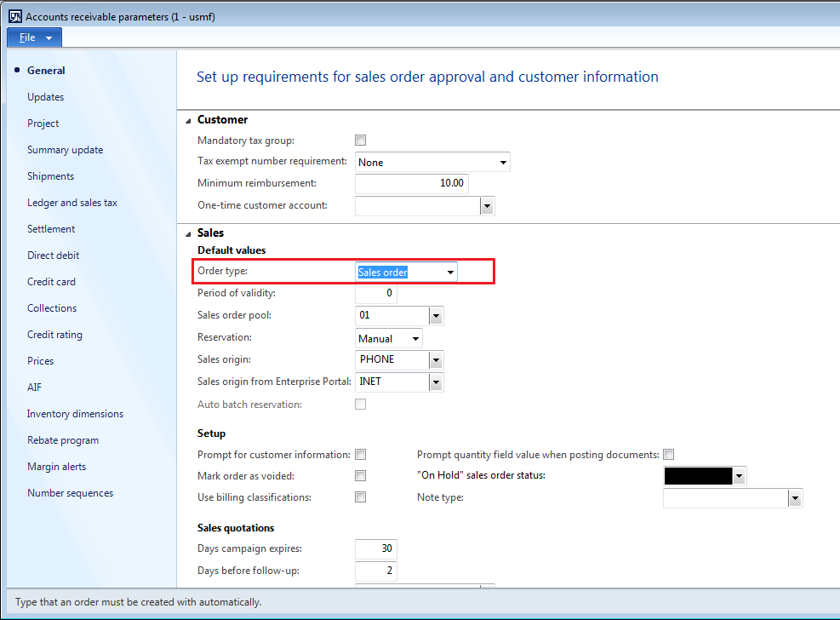This screenshot has height=620, width=840.
Task: Click the Minimum reimbursement field
Action: (x=411, y=183)
